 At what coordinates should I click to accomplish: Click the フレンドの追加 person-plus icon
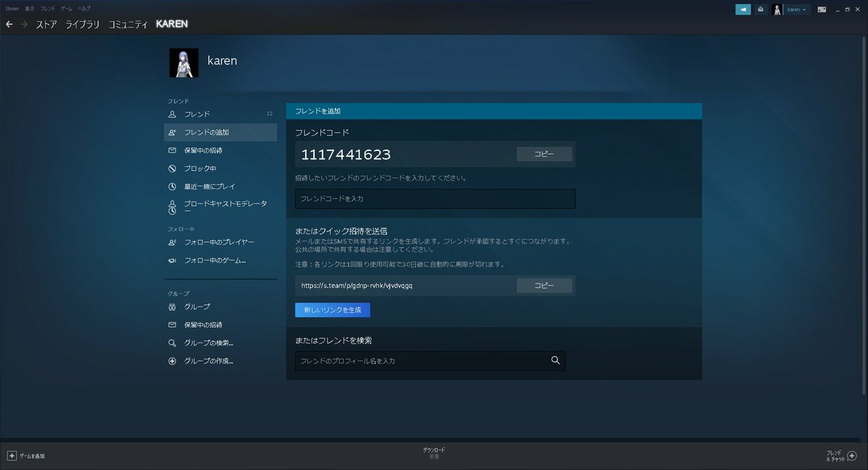[x=172, y=132]
